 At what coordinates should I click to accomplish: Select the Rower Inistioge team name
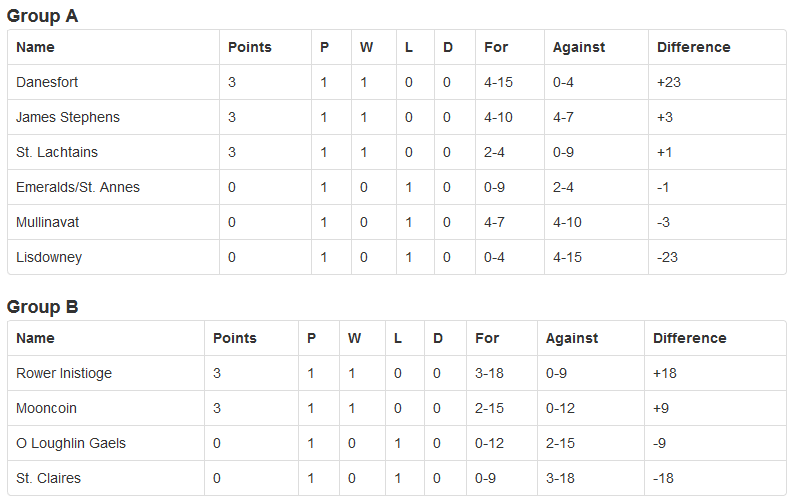pyautogui.click(x=64, y=373)
